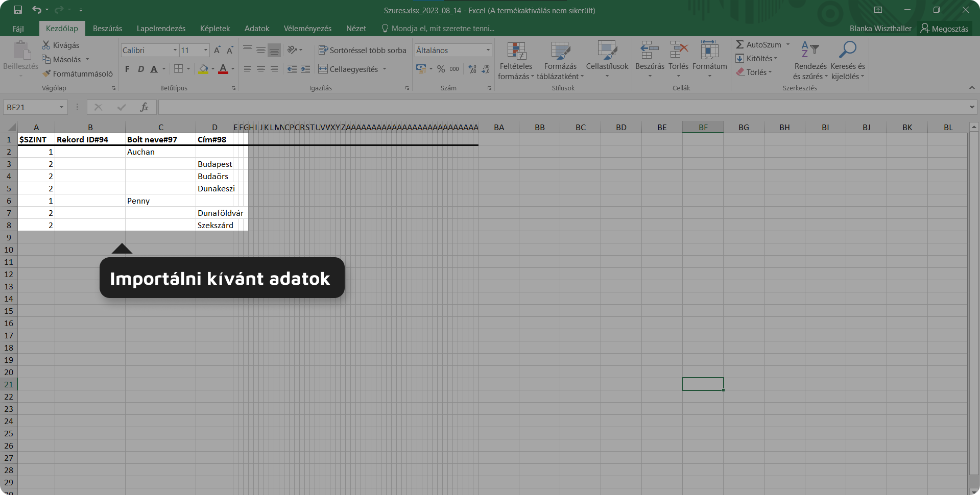Image resolution: width=980 pixels, height=495 pixels.
Task: Open Feltételes formázás icon
Action: [516, 51]
